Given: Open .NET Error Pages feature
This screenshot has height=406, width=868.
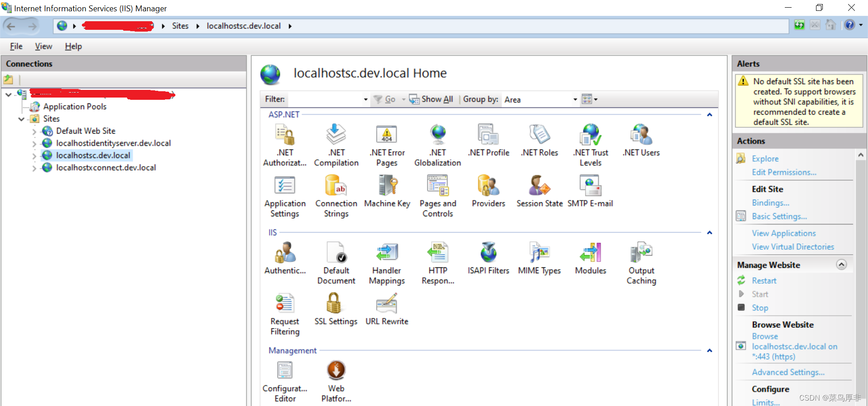Looking at the screenshot, I should point(387,145).
